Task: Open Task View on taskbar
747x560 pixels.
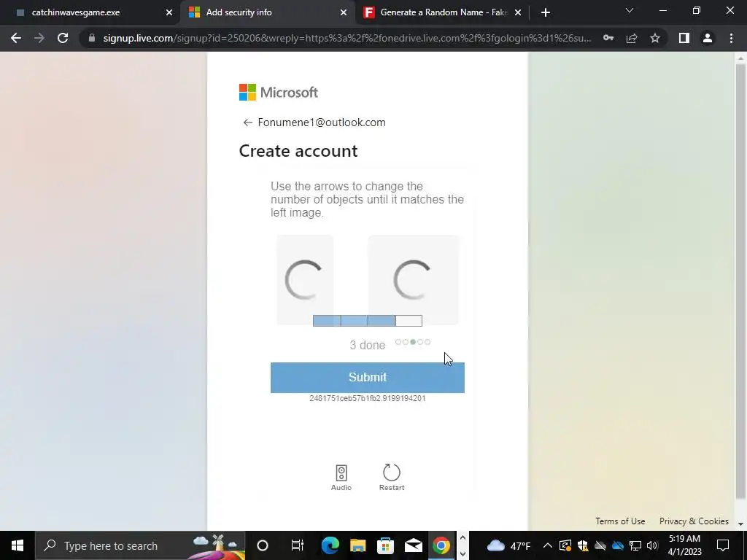Action: [298, 545]
